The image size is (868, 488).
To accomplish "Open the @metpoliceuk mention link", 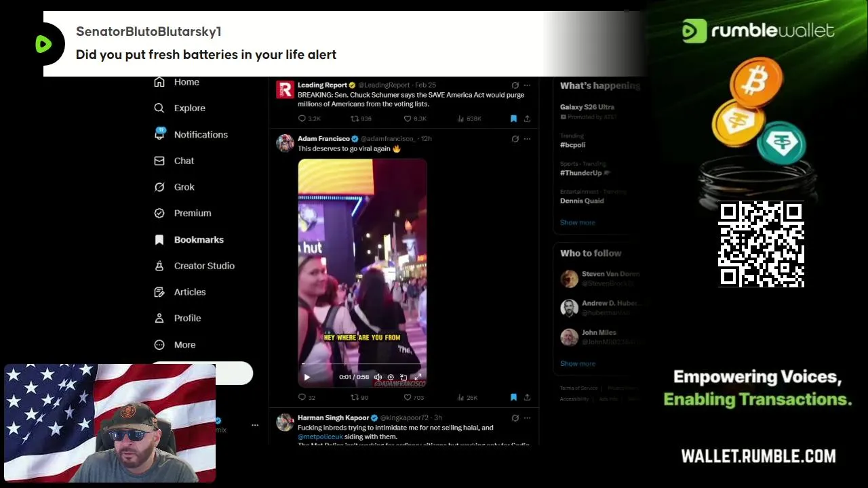I will click(x=320, y=437).
